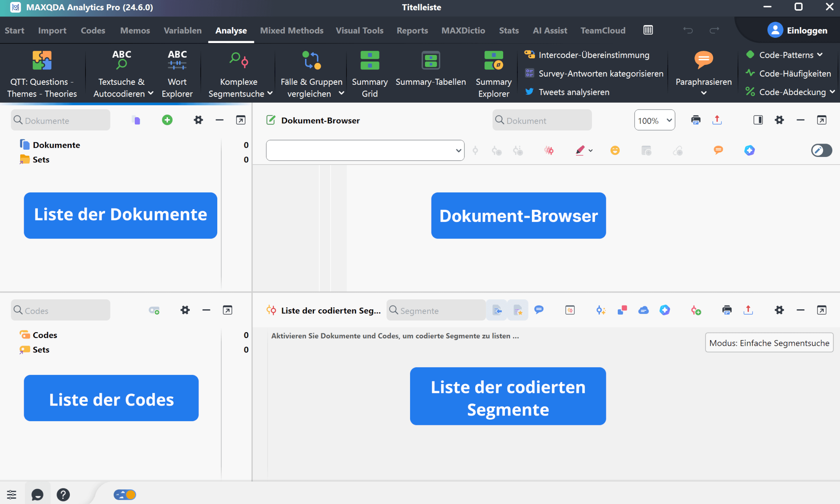Open the help question mark icon
Screen dimensions: 840x504
click(63, 495)
